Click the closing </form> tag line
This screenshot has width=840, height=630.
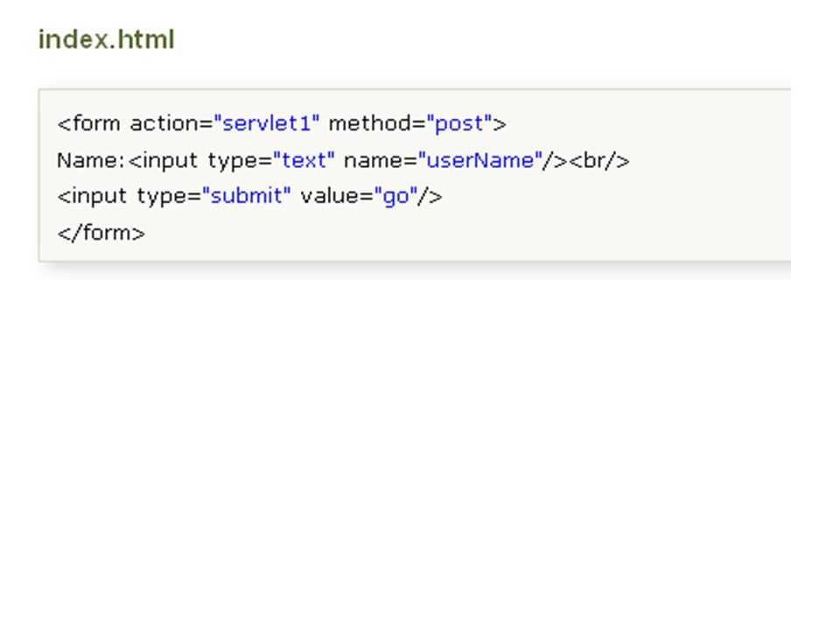(101, 233)
